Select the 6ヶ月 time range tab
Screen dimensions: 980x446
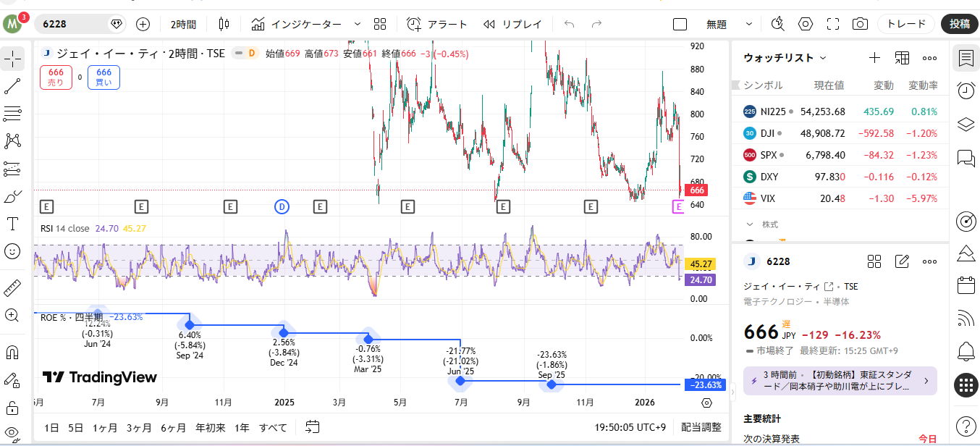click(173, 427)
